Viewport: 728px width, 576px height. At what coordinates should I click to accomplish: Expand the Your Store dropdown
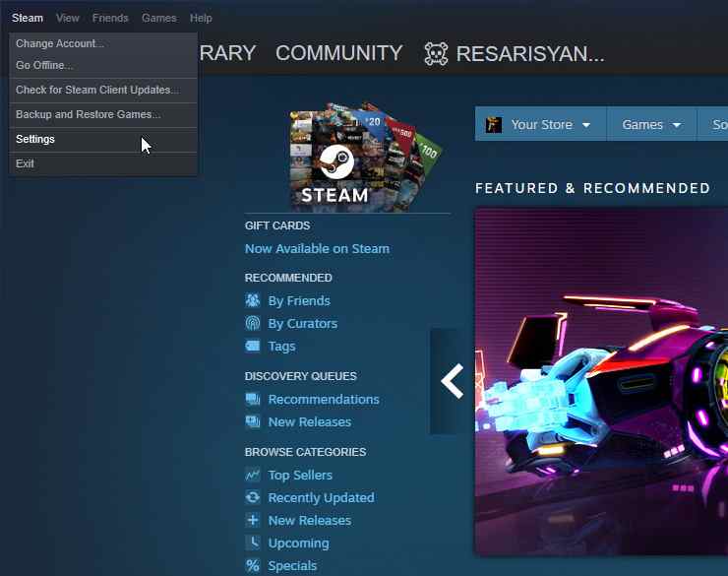(540, 125)
